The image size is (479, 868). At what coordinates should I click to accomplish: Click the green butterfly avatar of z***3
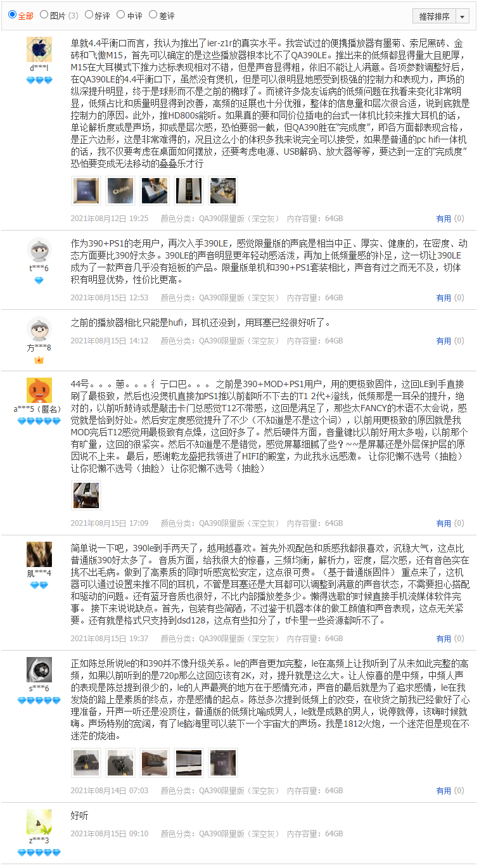point(39,822)
